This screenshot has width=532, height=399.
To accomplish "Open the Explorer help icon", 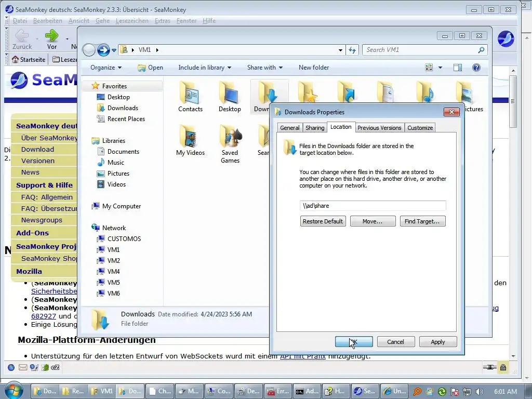I will (x=476, y=68).
